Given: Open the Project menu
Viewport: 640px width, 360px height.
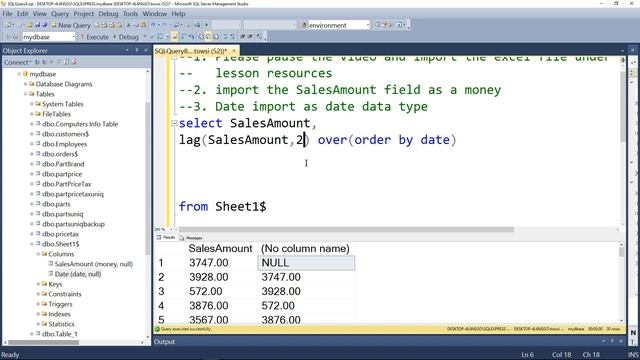Looking at the screenshot, I should (x=83, y=13).
